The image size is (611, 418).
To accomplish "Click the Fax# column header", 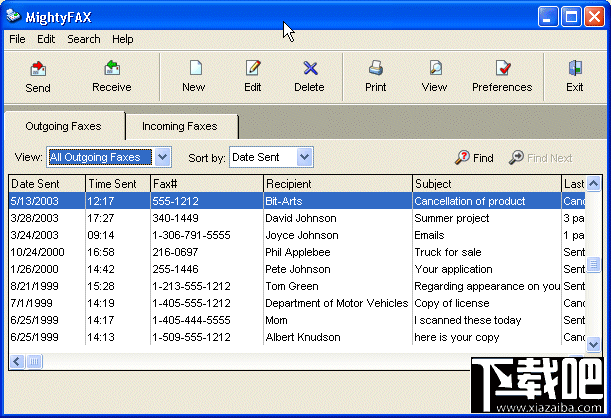I will 207,183.
